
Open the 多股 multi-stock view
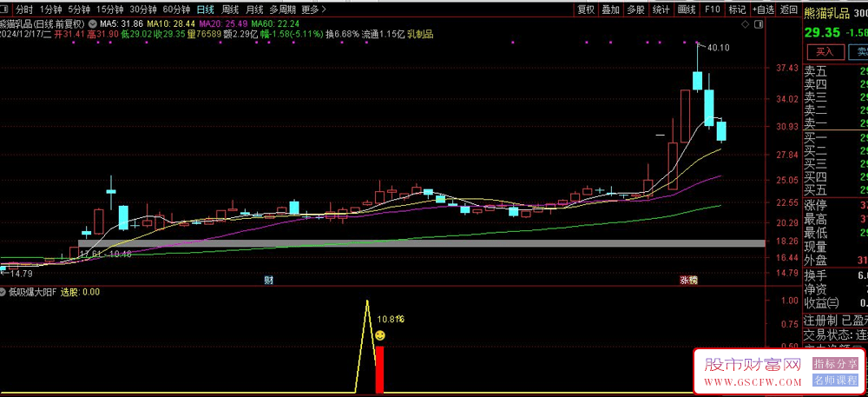point(635,10)
